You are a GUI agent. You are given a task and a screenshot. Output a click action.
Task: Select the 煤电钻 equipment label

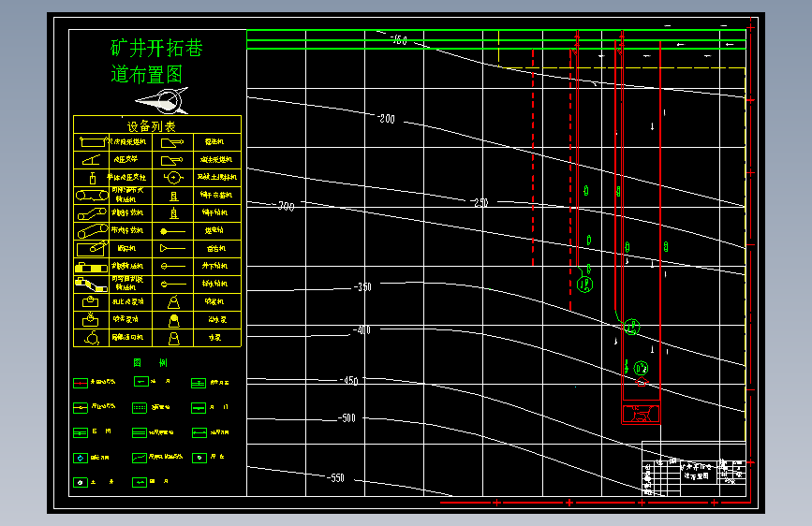tap(214, 230)
